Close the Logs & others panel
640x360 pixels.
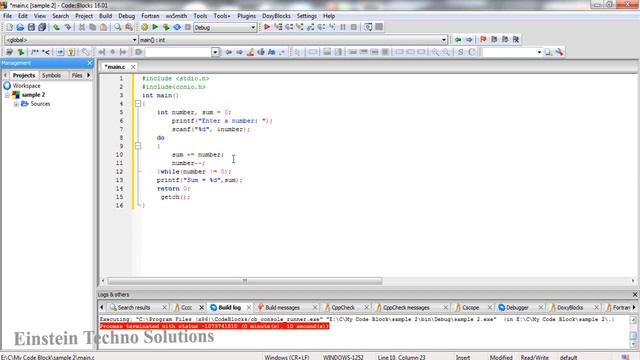pyautogui.click(x=635, y=294)
